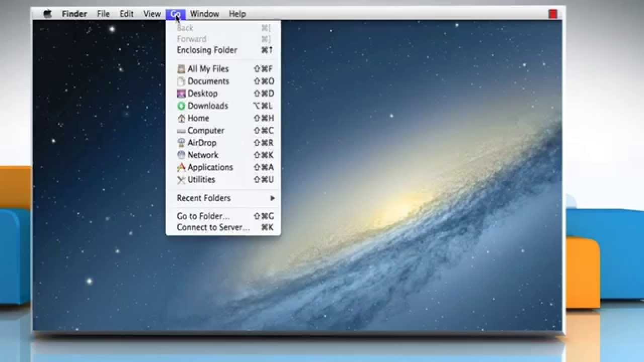Choose Enclosing Folder from Go menu

coord(223,50)
